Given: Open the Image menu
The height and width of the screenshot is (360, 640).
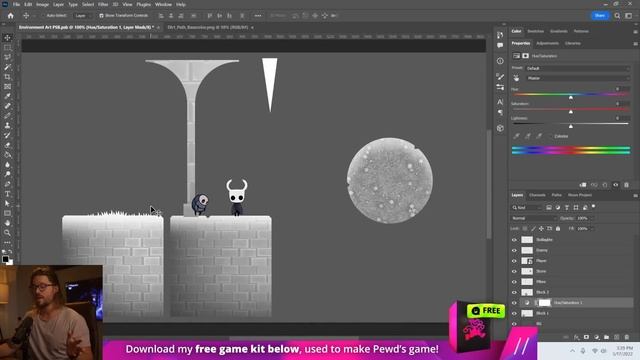Looking at the screenshot, I should tap(42, 4).
